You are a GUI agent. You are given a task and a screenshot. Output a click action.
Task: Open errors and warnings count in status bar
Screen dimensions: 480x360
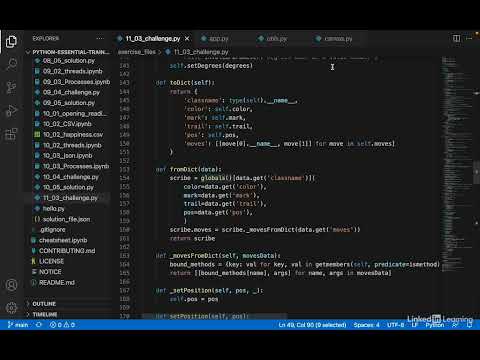[x=62, y=325]
